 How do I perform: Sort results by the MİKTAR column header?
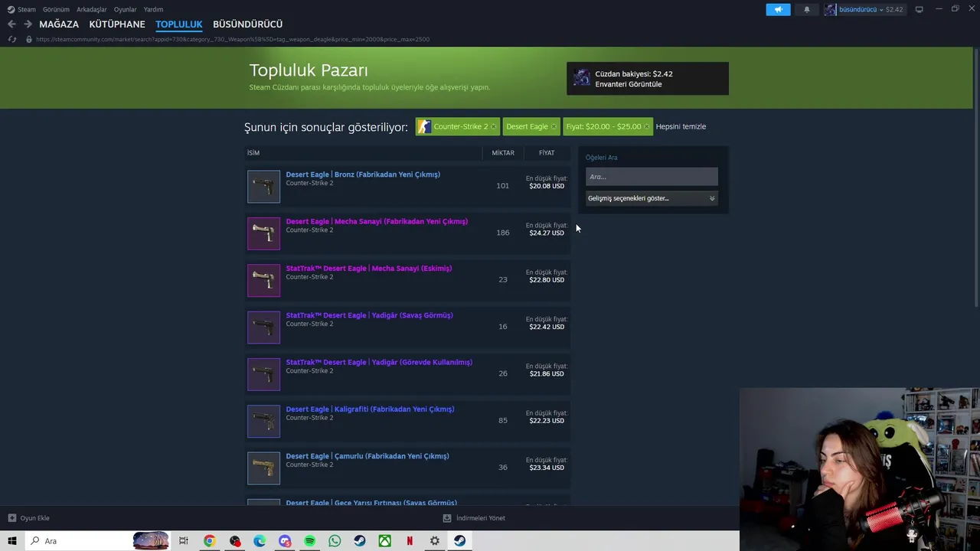point(503,153)
